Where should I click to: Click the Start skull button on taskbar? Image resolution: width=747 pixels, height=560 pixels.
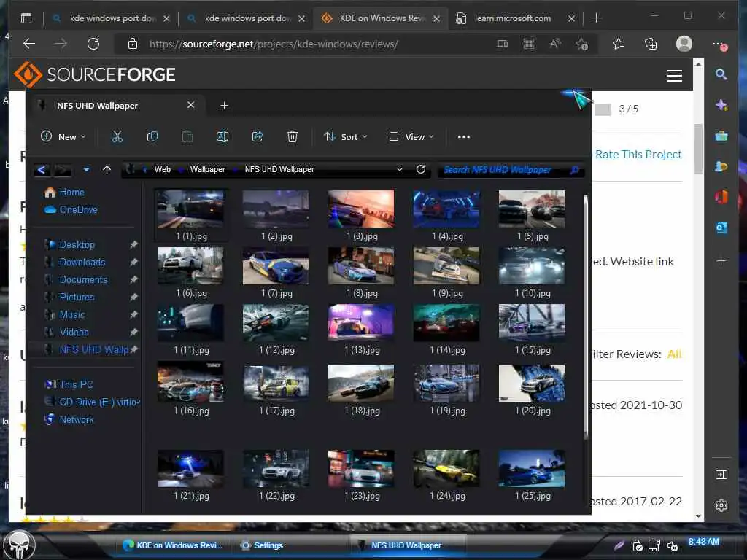[x=19, y=544]
